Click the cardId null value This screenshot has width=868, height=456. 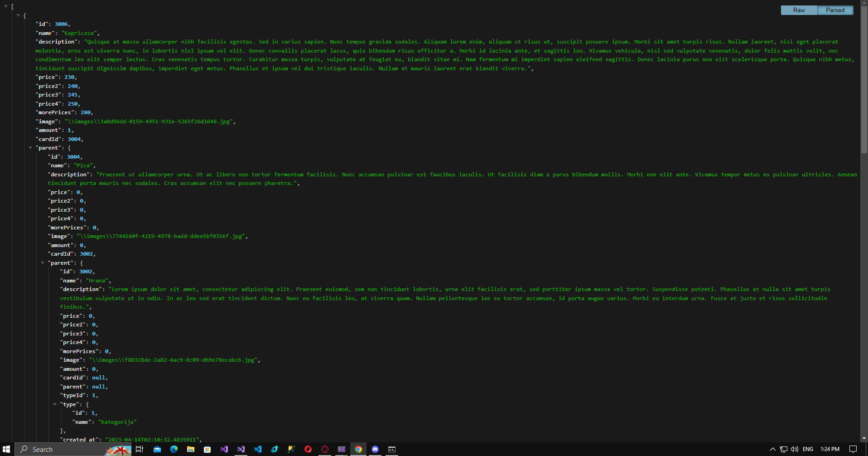point(99,378)
